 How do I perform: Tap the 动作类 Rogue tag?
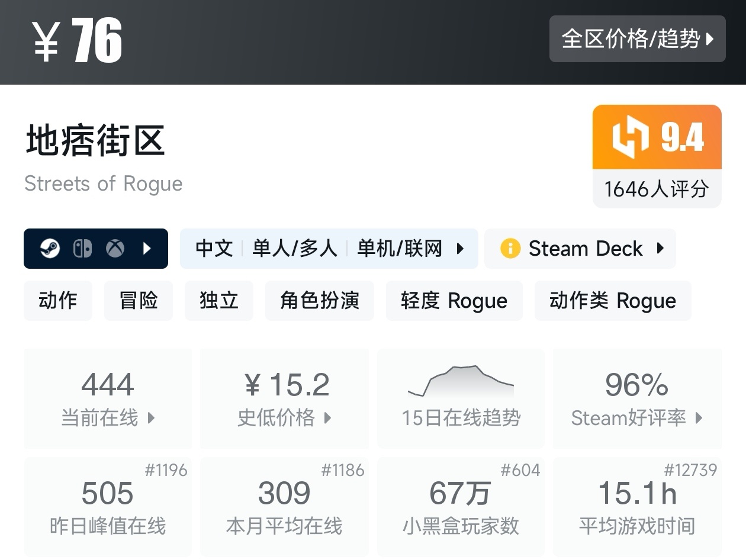(x=613, y=301)
